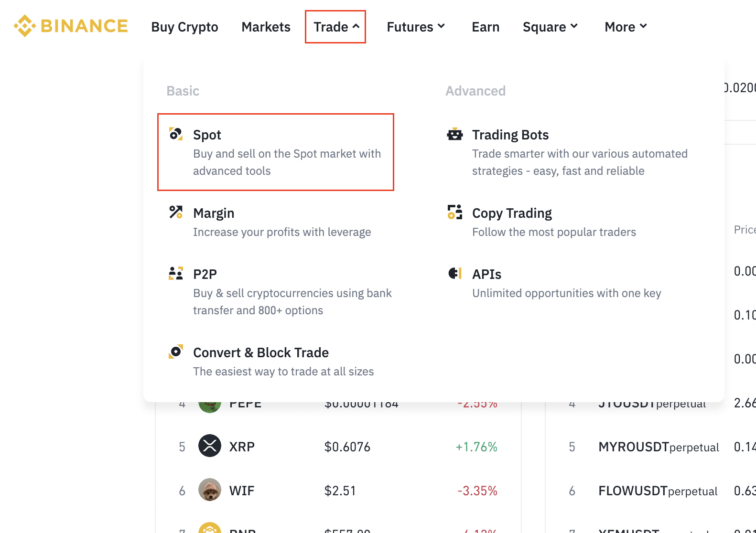756x533 pixels.
Task: Open the MYROUSDT perpetual row
Action: (x=658, y=447)
